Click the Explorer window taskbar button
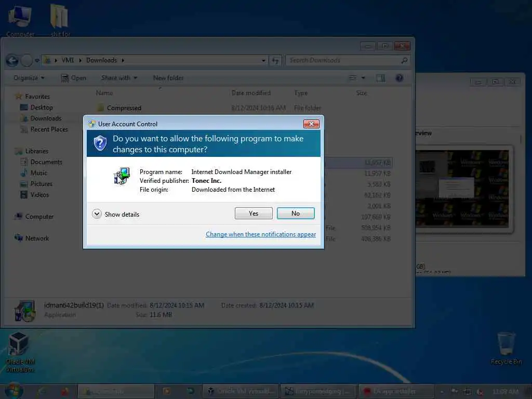532x399 pixels. (x=116, y=391)
